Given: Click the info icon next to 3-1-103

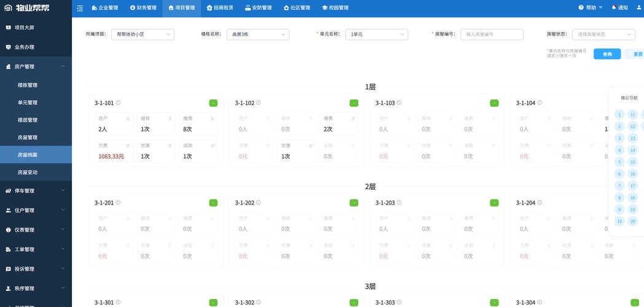Looking at the screenshot, I should (399, 103).
